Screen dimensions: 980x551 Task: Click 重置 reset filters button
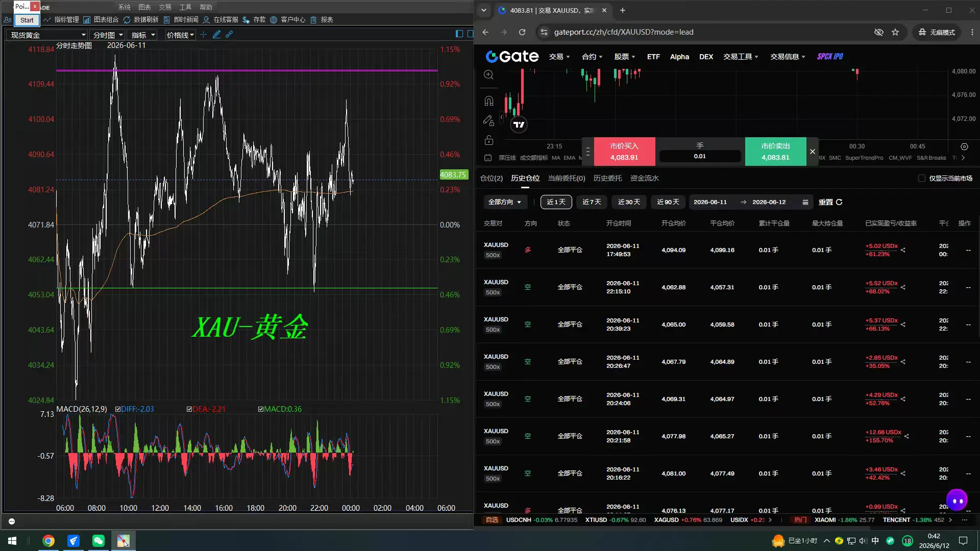830,202
